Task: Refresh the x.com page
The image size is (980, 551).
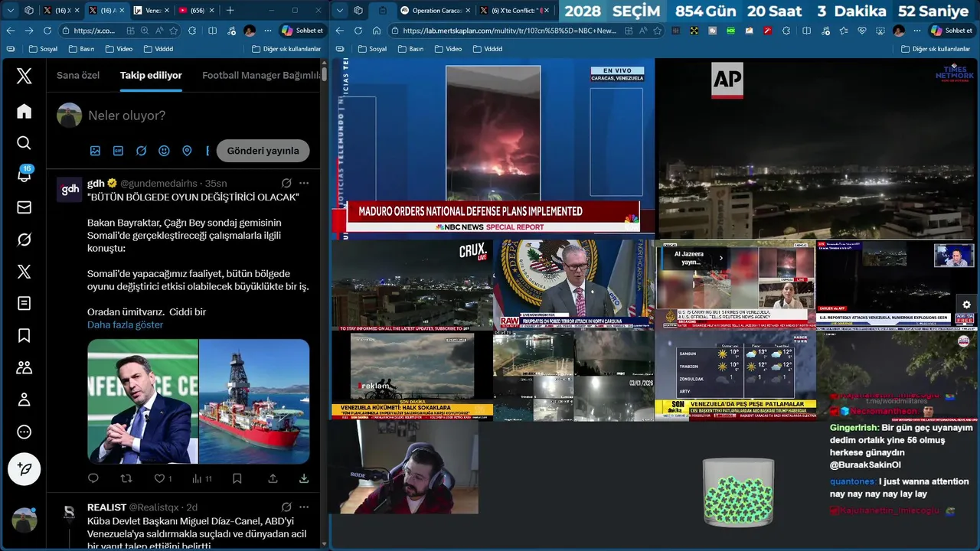Action: 47,31
